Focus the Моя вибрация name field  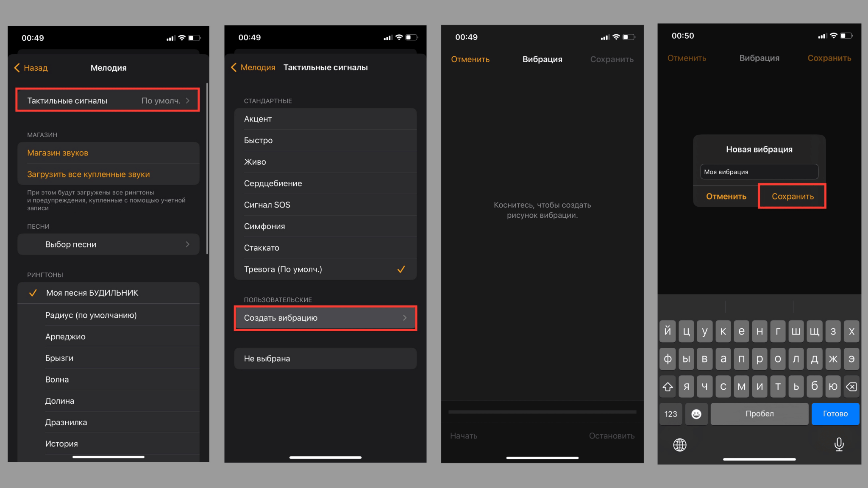point(759,172)
